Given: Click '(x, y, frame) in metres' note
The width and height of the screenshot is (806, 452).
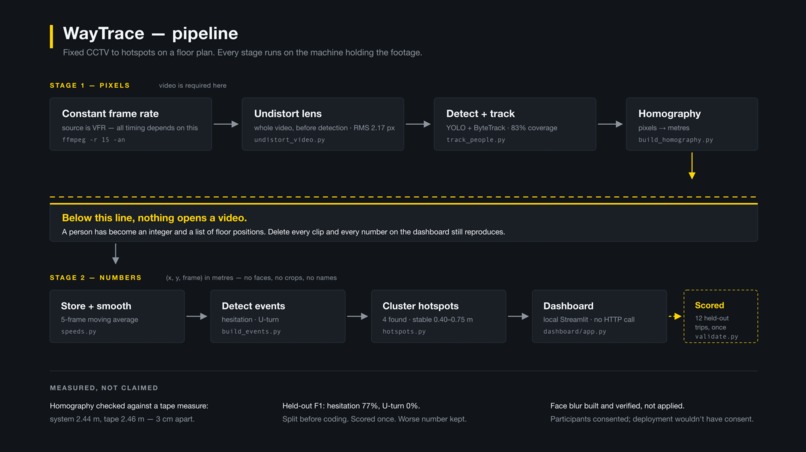Looking at the screenshot, I should pyautogui.click(x=199, y=278).
